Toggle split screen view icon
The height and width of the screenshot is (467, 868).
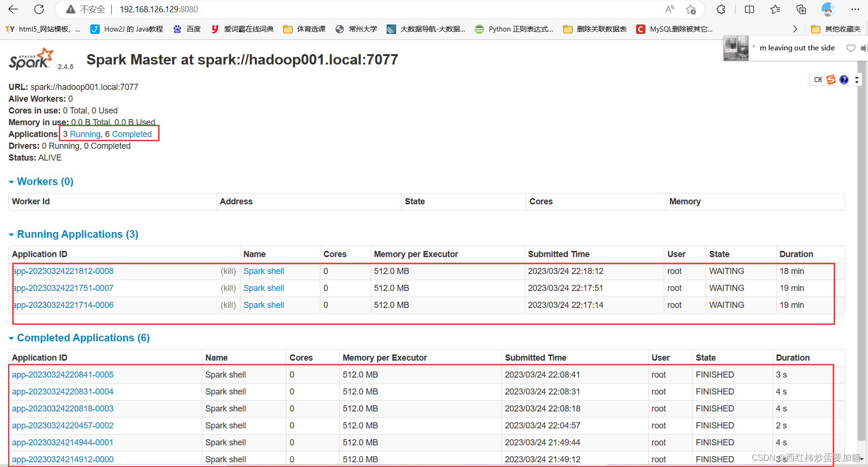pyautogui.click(x=749, y=9)
